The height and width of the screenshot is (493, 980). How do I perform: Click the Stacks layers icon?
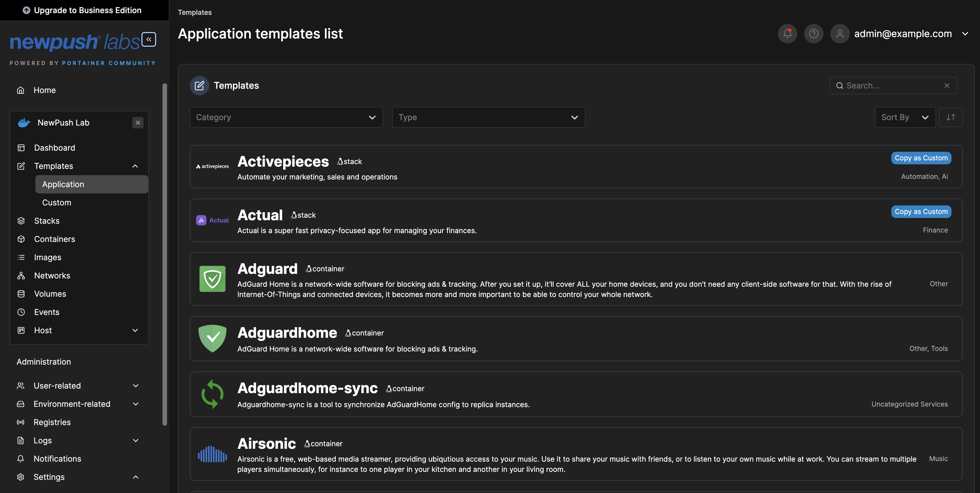(21, 221)
